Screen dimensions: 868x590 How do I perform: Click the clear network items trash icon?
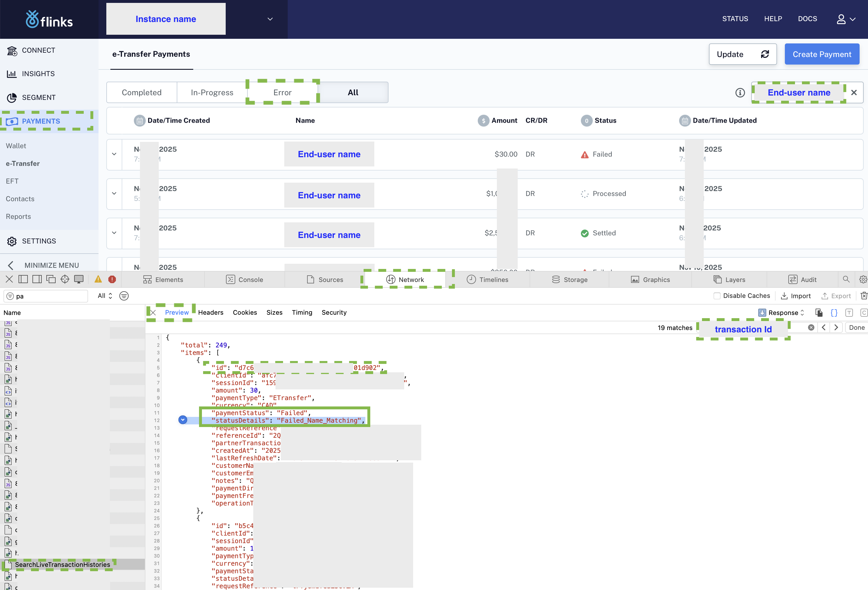coord(864,296)
